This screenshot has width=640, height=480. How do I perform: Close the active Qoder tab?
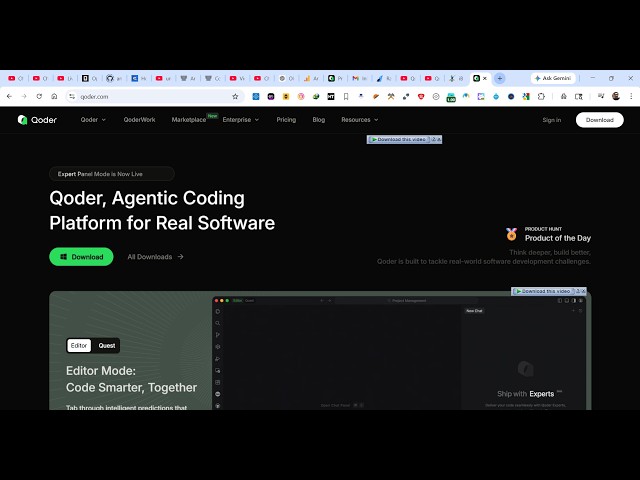(485, 78)
